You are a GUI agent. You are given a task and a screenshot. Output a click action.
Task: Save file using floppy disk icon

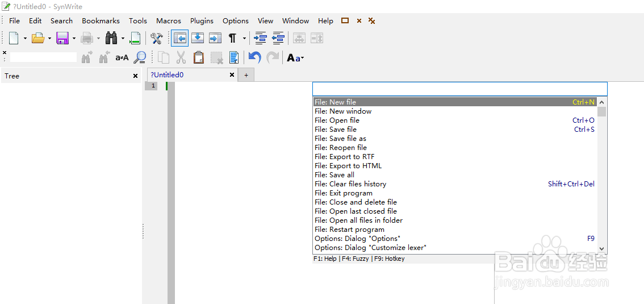point(62,38)
